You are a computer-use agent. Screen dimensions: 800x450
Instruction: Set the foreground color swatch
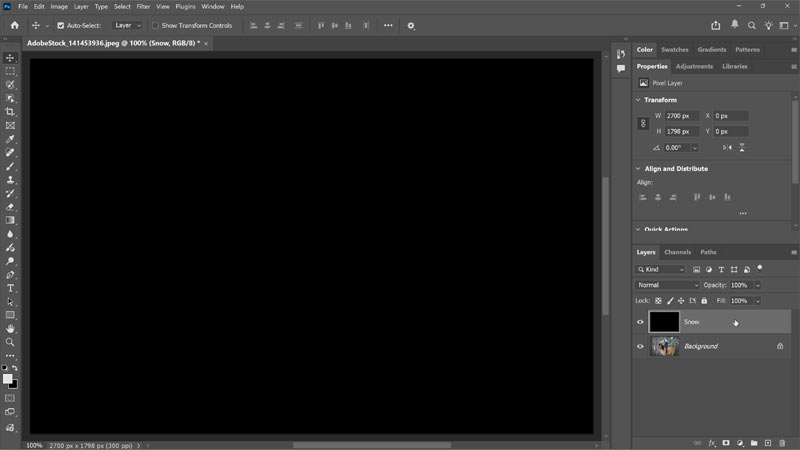point(7,379)
